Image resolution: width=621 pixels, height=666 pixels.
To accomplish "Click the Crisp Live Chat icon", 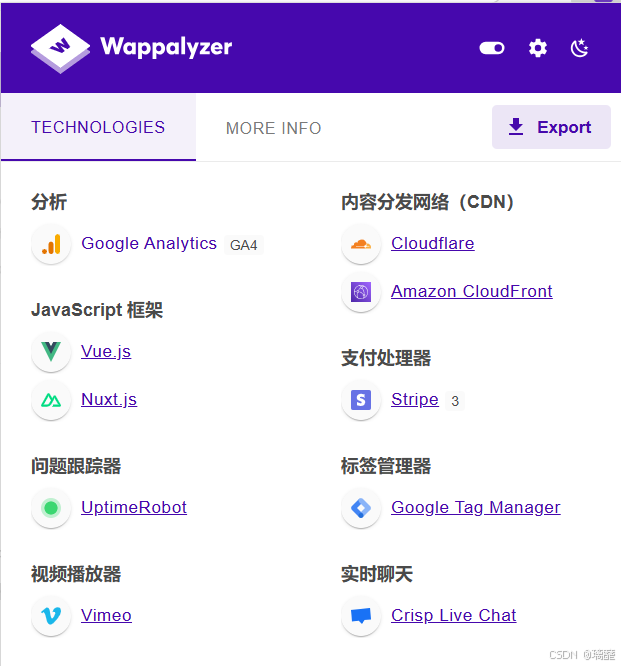I will [x=361, y=616].
